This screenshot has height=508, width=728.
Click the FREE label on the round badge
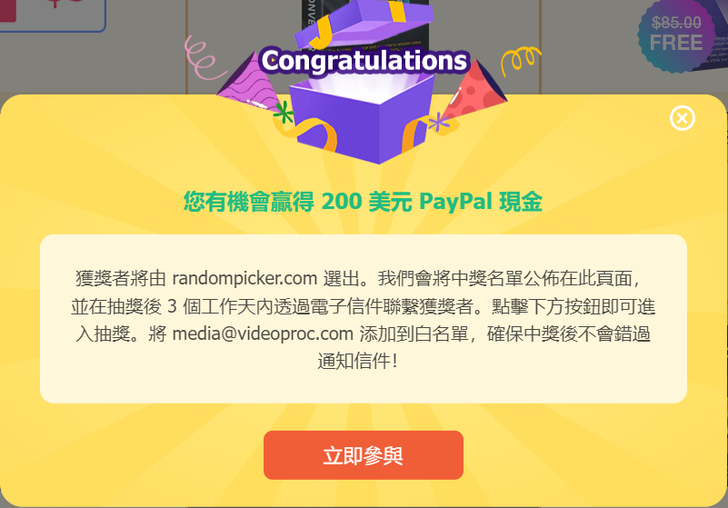click(676, 43)
